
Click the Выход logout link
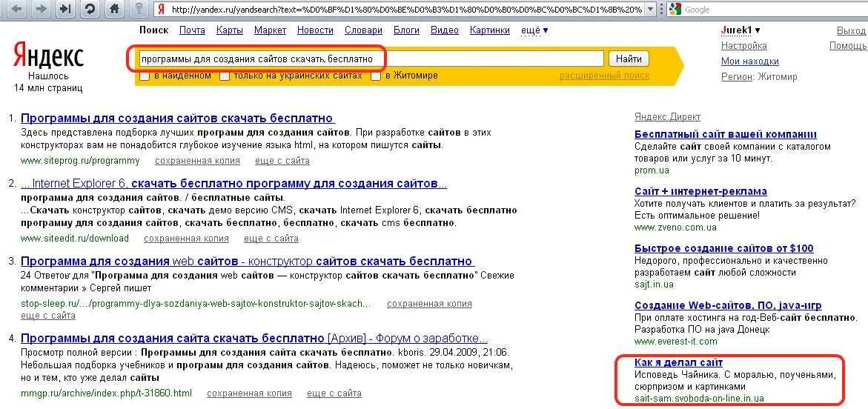852,30
